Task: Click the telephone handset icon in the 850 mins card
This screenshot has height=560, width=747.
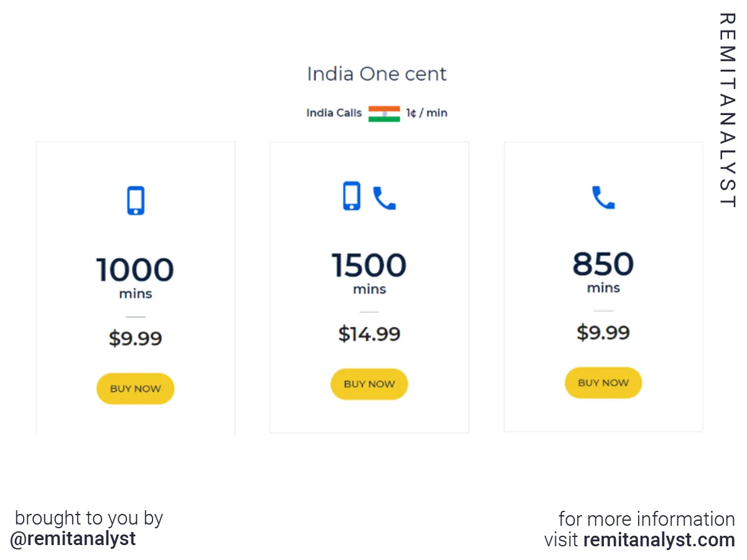Action: [603, 197]
